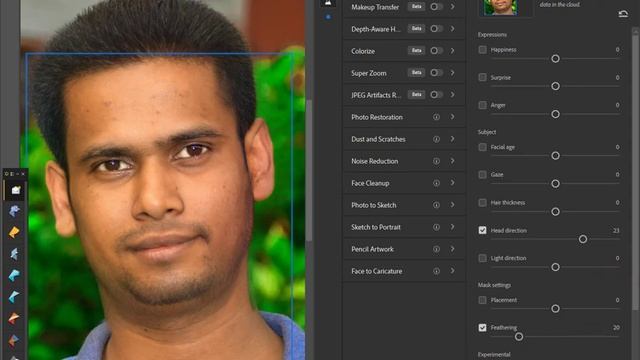Click the blue dot below the filters icon
This screenshot has height=360, width=640.
pos(328,17)
